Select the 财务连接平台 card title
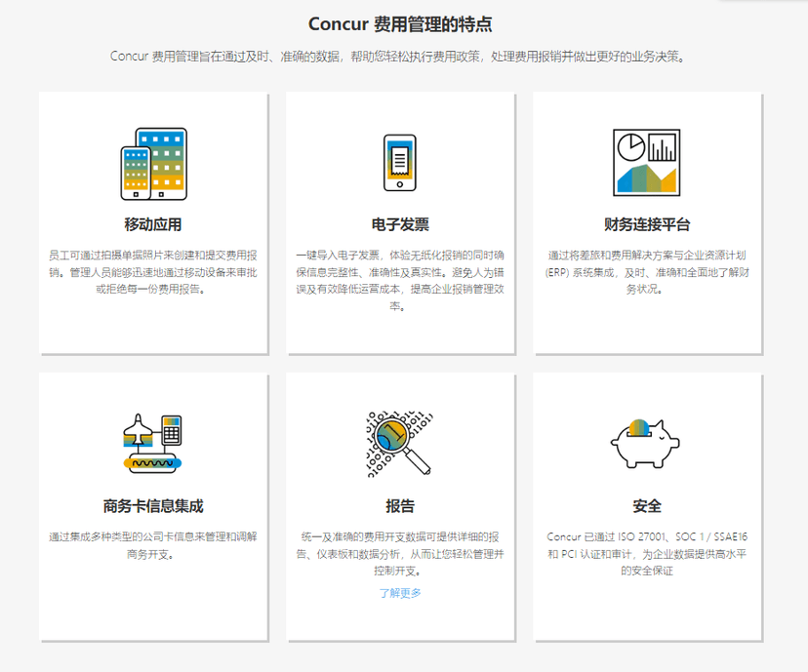Screen dimensions: 808x672 (646, 225)
